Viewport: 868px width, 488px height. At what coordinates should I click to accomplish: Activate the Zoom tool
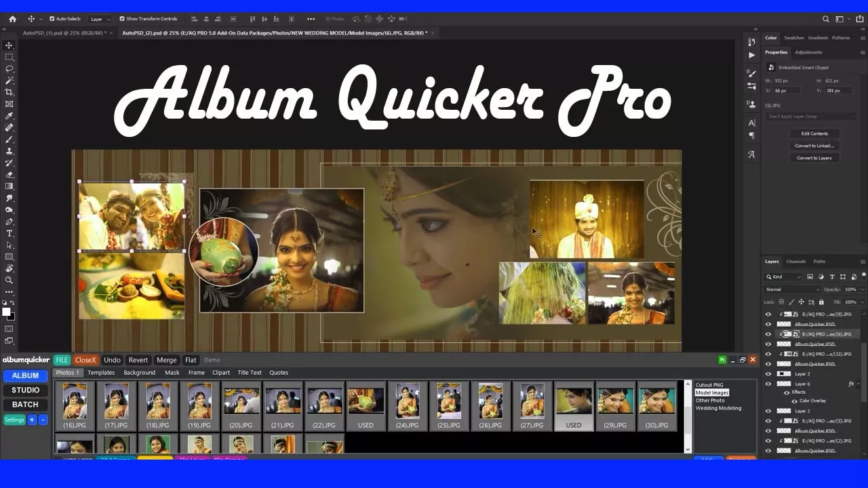(9, 280)
